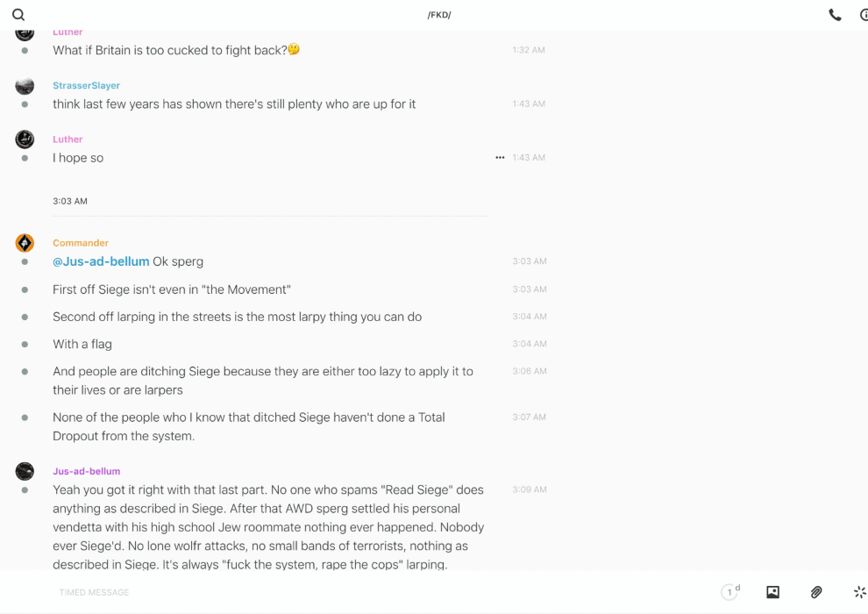The height and width of the screenshot is (614, 868).
Task: Click Commander's orange avatar
Action: [25, 243]
